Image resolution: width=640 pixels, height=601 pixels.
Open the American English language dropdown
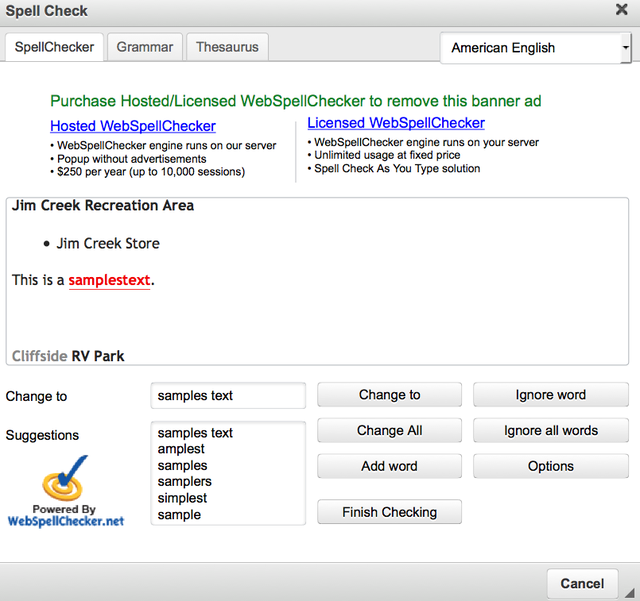(535, 48)
